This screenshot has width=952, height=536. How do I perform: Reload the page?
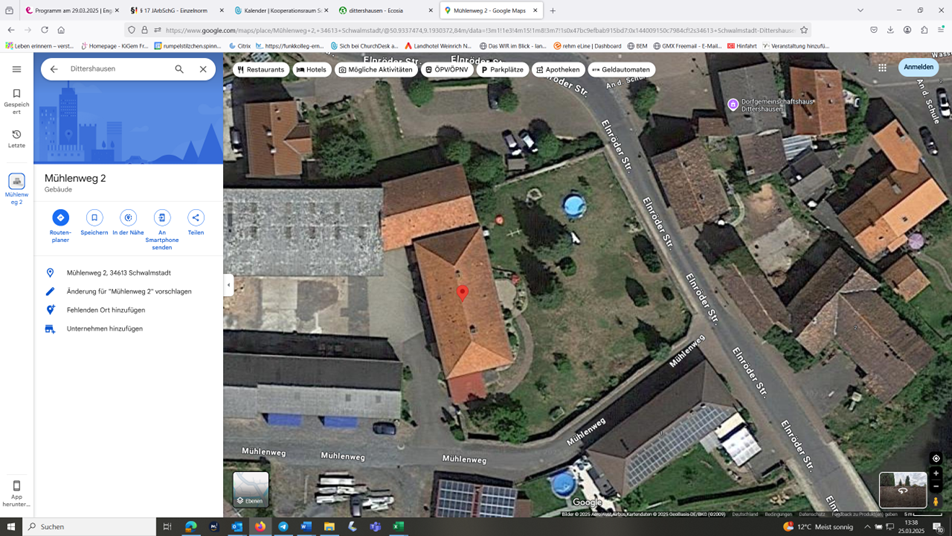pyautogui.click(x=44, y=30)
